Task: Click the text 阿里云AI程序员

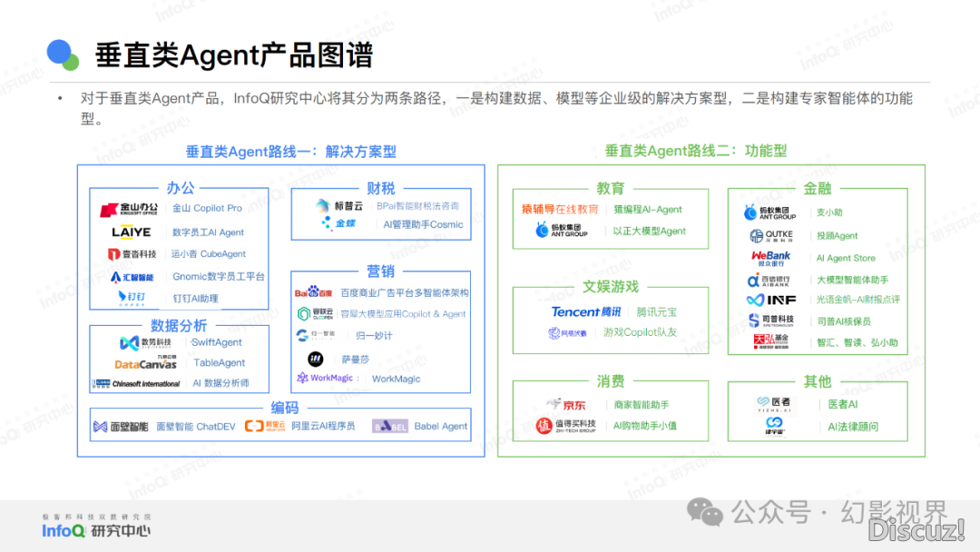Action: point(323,426)
